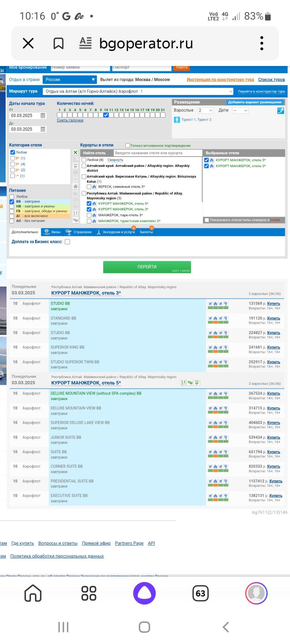Tap the Android back navigation arrow
Screen dimensions: 290x644
tap(226, 627)
